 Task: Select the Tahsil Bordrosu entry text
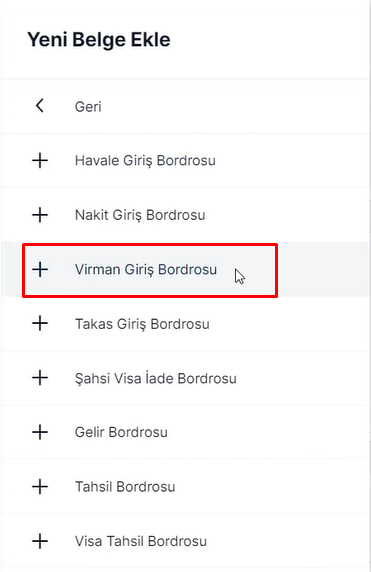point(125,487)
